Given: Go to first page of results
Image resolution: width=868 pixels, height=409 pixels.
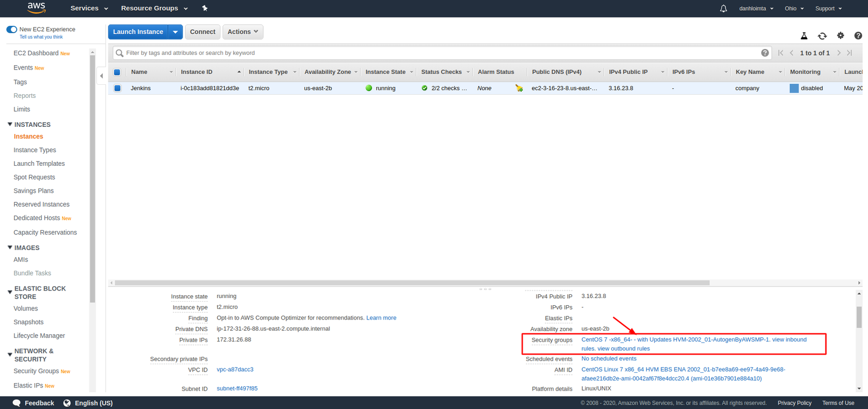Looking at the screenshot, I should 781,53.
